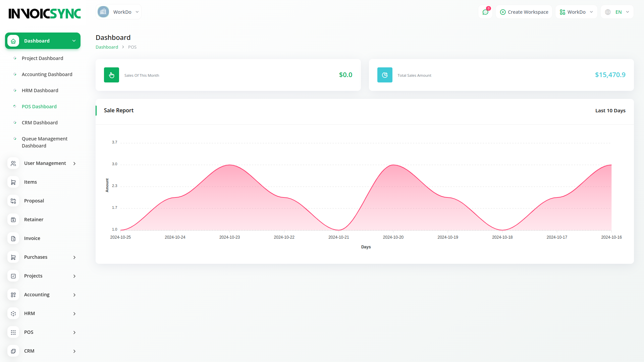Click the green Sales Of This Month icon
The width and height of the screenshot is (644, 362).
(x=111, y=75)
